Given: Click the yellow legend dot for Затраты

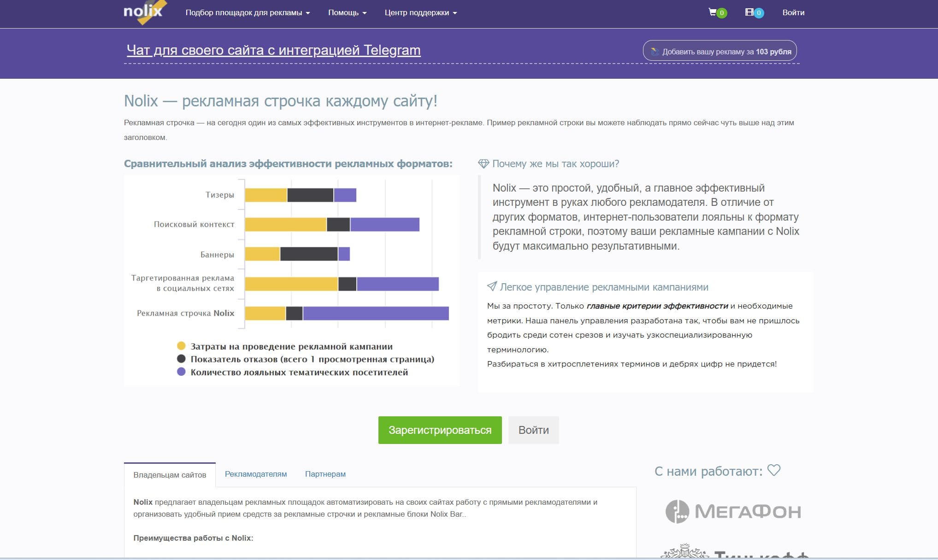Looking at the screenshot, I should click(181, 346).
